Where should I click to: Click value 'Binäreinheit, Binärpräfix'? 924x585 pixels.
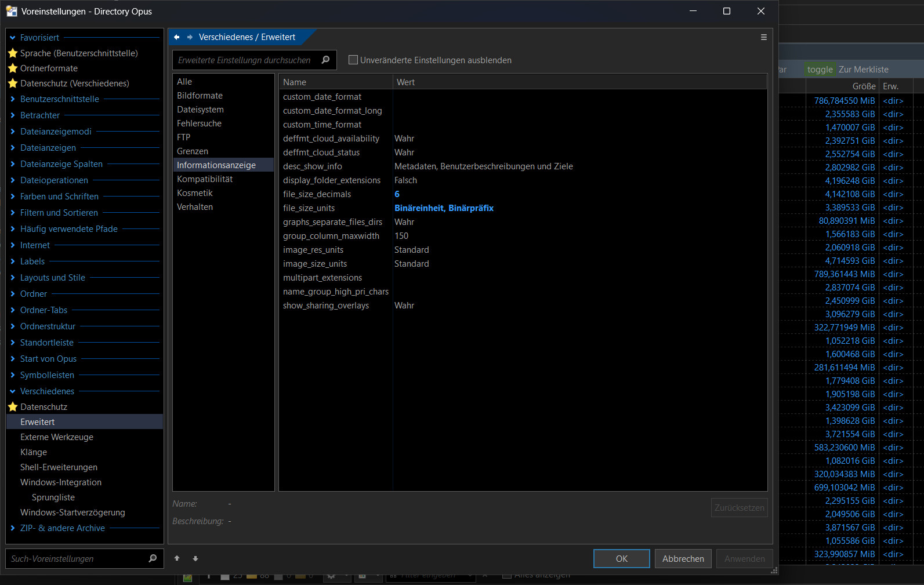pyautogui.click(x=444, y=208)
